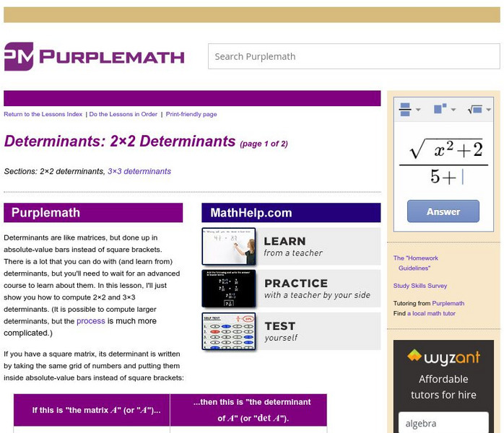Image resolution: width=504 pixels, height=433 pixels.
Task: Click the Purplemath PM logo icon
Action: (19, 56)
